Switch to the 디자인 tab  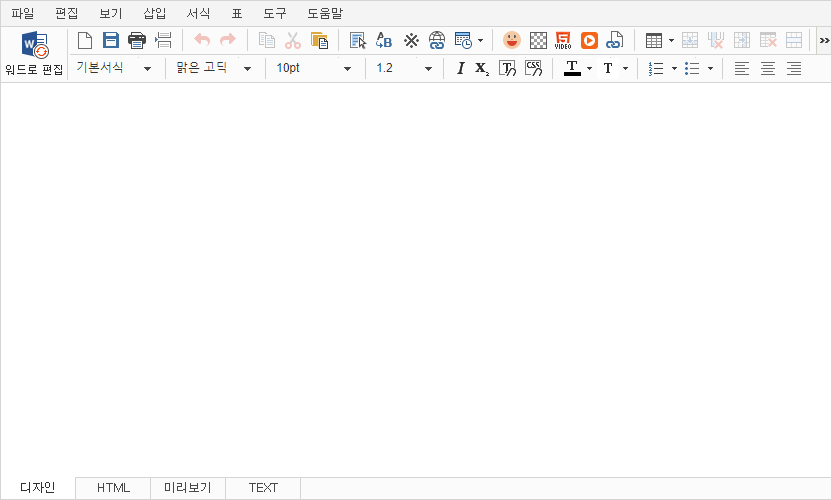point(38,488)
